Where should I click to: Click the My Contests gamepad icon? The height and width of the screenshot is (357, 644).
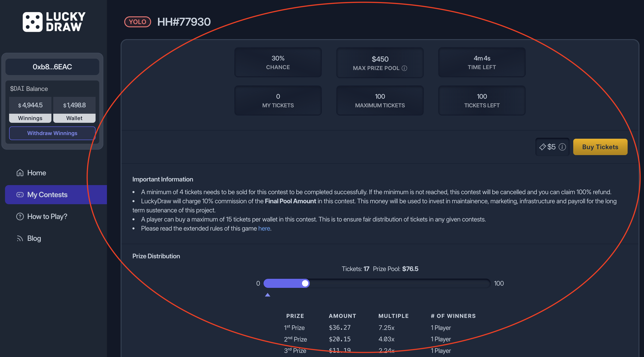tap(20, 195)
